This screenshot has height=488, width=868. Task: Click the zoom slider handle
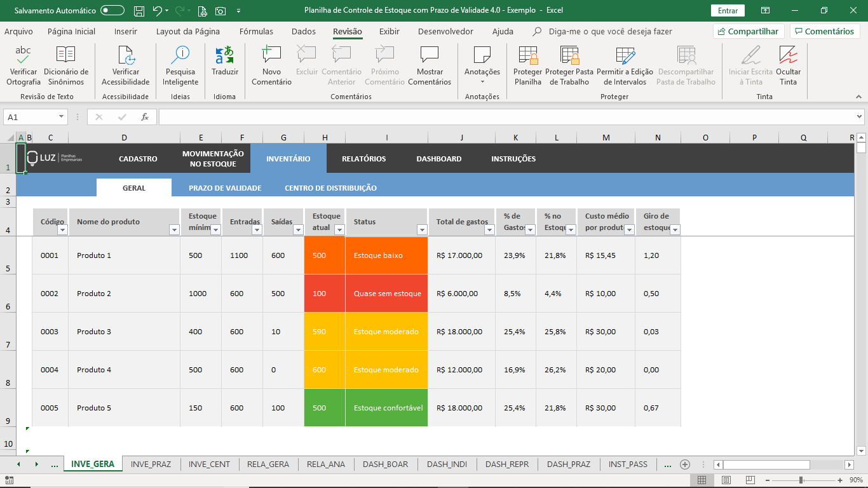click(x=801, y=480)
